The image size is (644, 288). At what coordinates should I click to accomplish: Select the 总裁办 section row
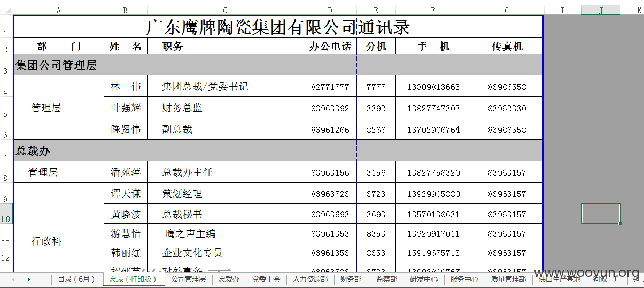pos(278,150)
